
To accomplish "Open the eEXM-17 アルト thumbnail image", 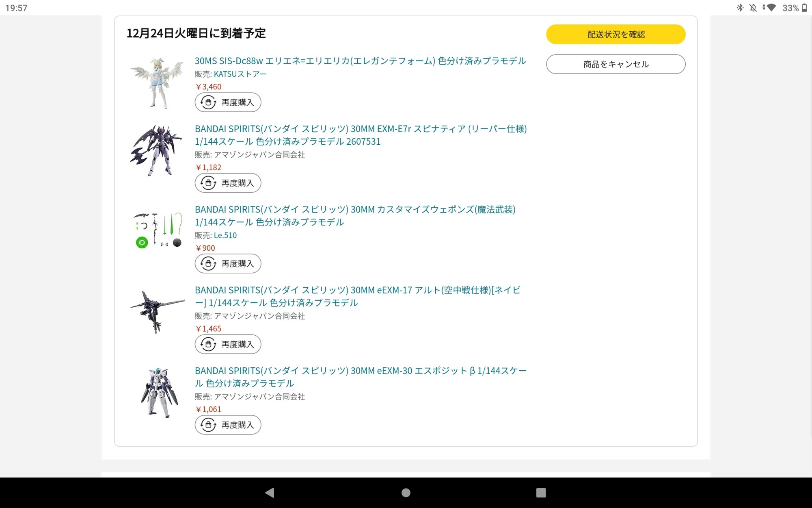I will click(x=158, y=312).
